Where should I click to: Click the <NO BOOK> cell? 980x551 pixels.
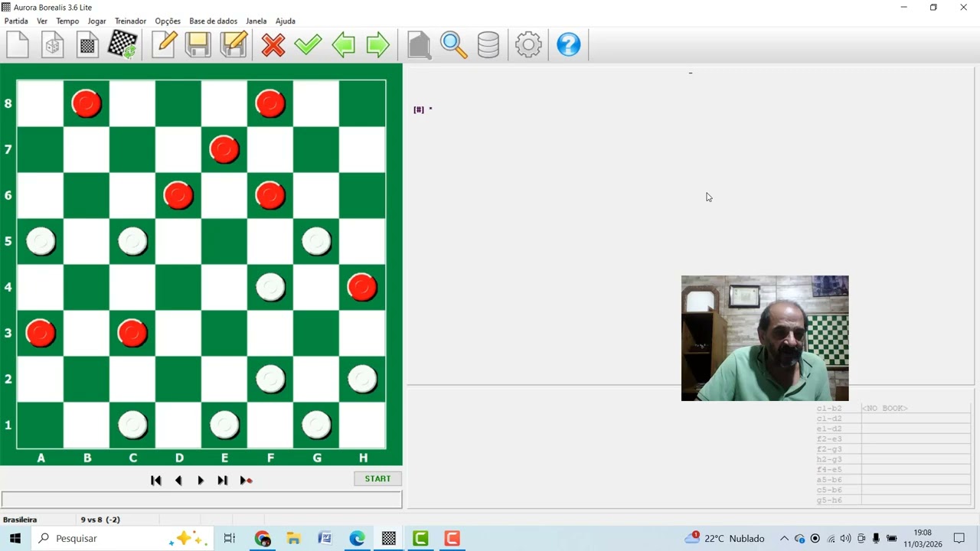pyautogui.click(x=885, y=409)
